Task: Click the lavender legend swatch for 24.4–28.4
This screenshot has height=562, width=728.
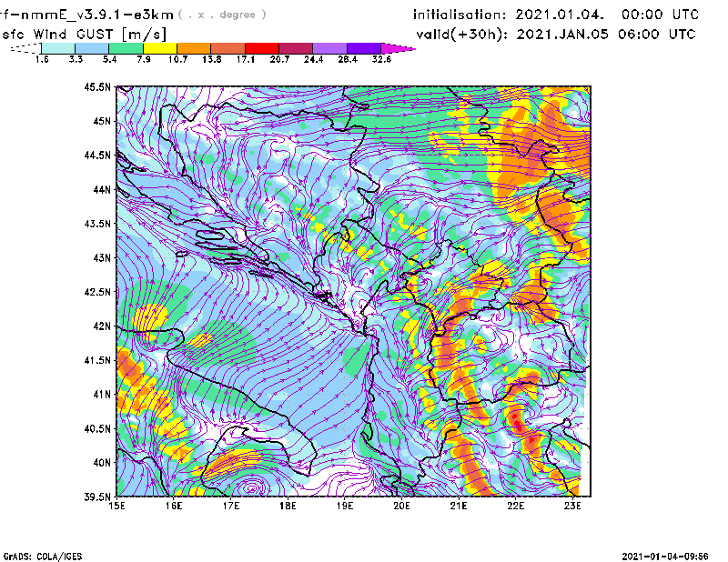Action: (x=329, y=48)
